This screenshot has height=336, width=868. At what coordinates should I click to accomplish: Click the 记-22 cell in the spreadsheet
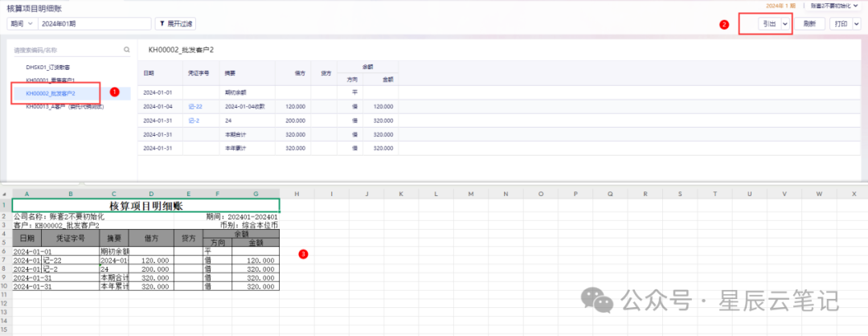coord(71,260)
